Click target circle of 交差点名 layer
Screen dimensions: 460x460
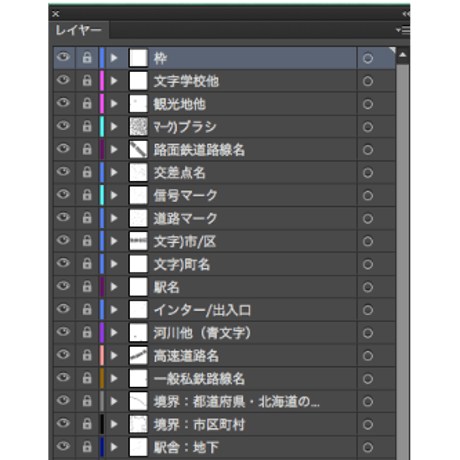tap(368, 173)
